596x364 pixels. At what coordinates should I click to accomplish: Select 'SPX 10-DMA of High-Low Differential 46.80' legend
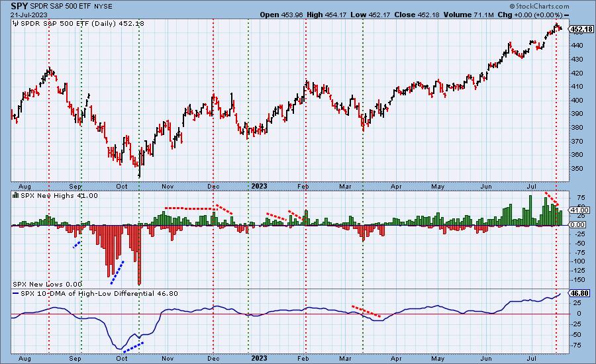pyautogui.click(x=99, y=294)
